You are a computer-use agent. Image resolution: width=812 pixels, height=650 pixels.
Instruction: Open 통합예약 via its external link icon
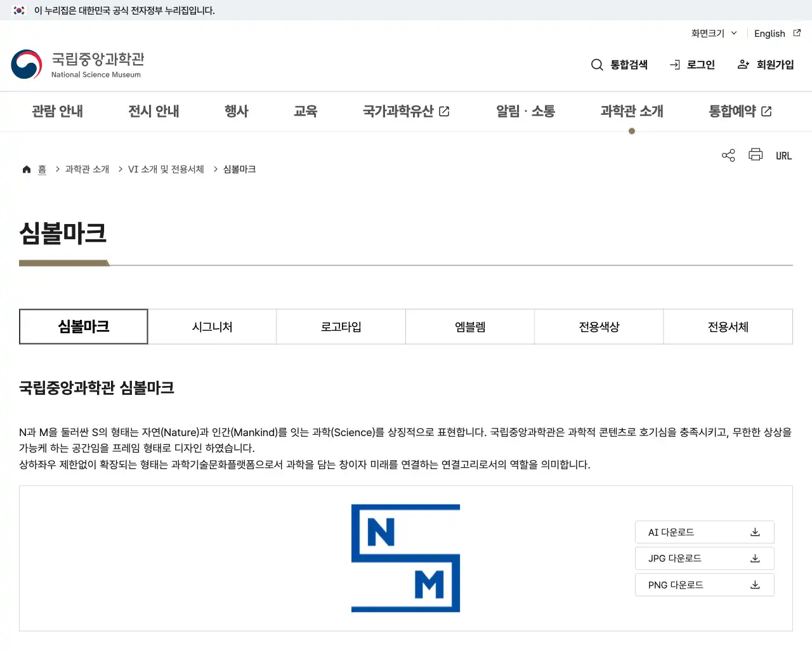pos(767,110)
